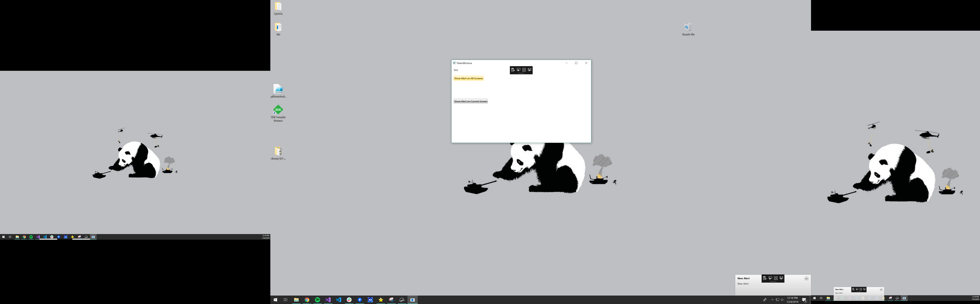Screen dimensions: 980x304
Task: Toggle Display Layout Adorners in MainWindow debug toolbar
Action: pos(524,70)
